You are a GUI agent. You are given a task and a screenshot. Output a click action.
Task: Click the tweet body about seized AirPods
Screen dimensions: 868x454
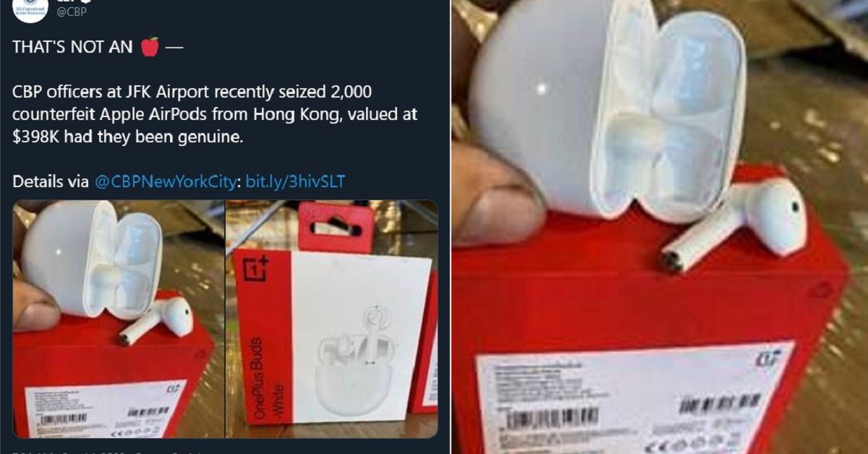215,114
